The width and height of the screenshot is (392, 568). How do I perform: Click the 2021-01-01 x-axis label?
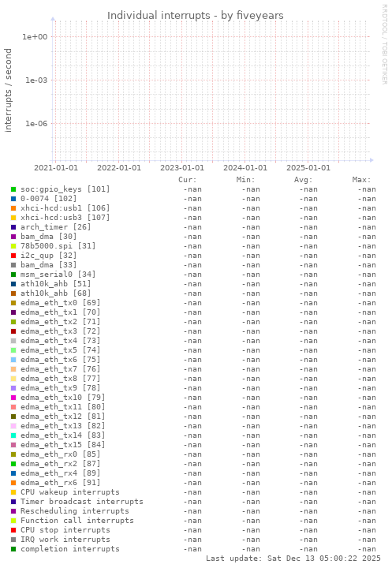pyautogui.click(x=56, y=168)
